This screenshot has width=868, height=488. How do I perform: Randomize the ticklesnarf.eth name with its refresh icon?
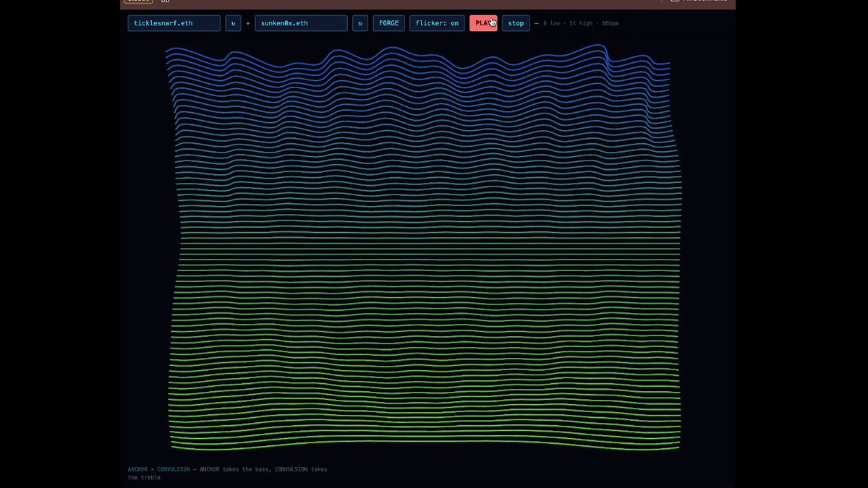coord(233,23)
